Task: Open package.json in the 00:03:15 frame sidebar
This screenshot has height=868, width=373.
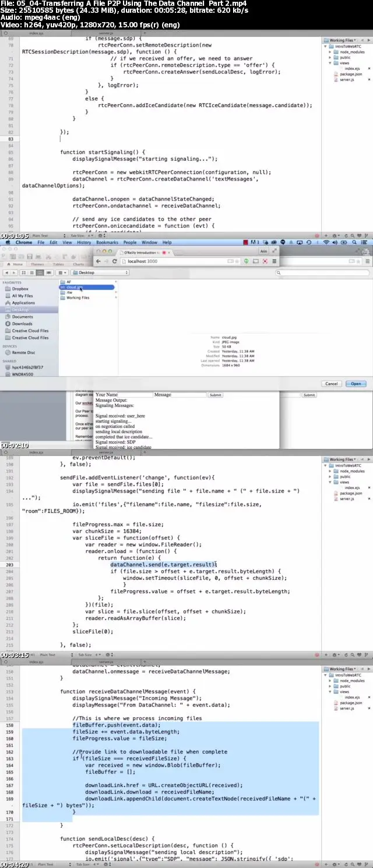Action: (x=351, y=493)
